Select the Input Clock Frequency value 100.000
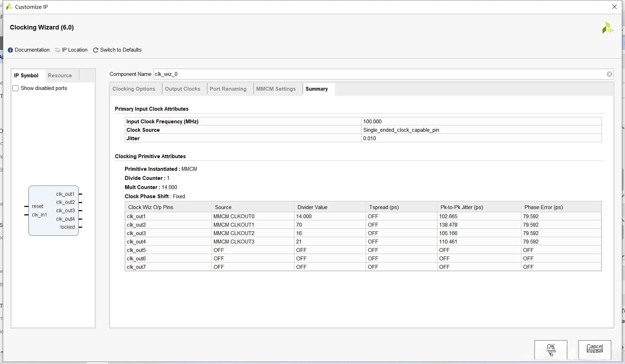Screen dimensions: 625x364 481,122
